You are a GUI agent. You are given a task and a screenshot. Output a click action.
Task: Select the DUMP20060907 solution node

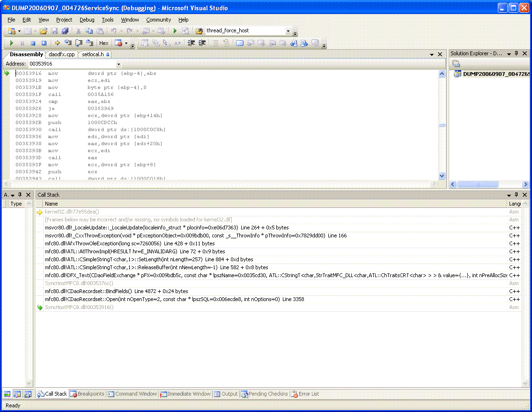click(x=492, y=74)
